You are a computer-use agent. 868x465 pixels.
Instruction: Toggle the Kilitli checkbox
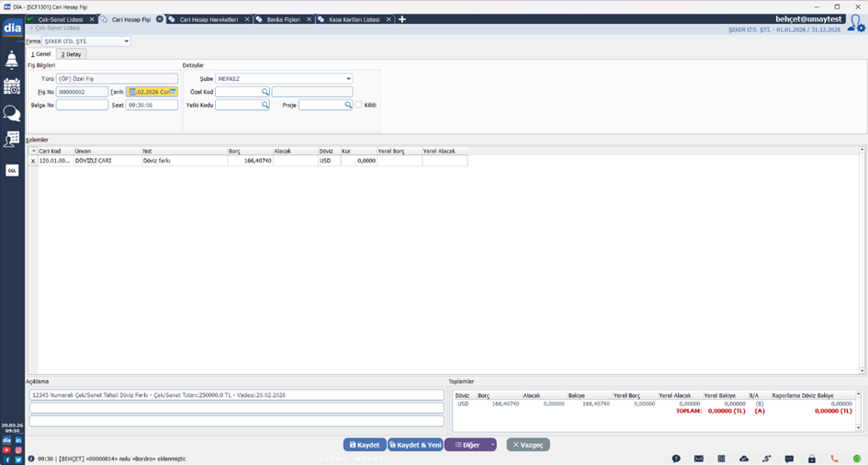click(359, 105)
